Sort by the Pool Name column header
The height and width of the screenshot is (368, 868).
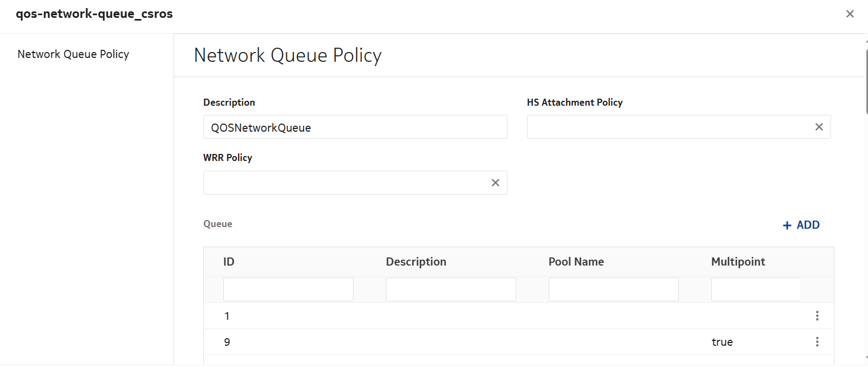tap(576, 262)
